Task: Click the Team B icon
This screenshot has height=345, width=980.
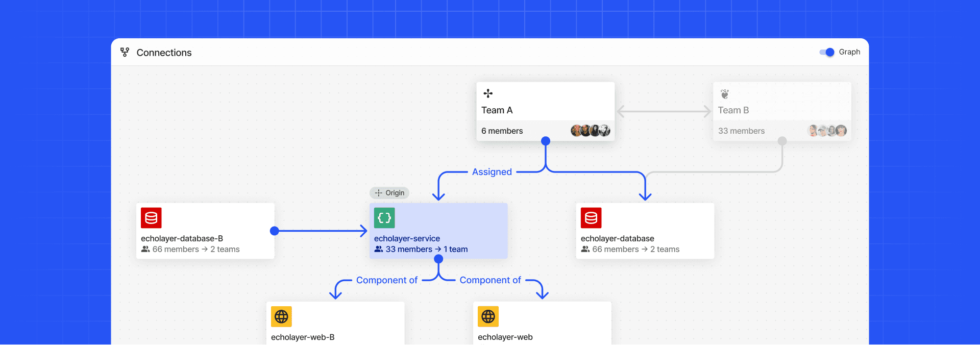Action: (724, 94)
